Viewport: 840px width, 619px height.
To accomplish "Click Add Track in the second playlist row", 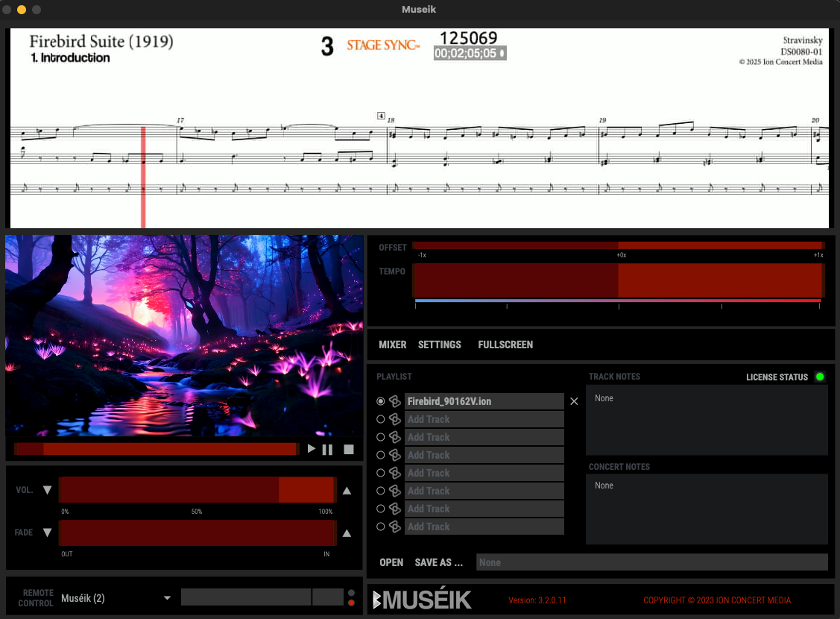I will [x=484, y=419].
